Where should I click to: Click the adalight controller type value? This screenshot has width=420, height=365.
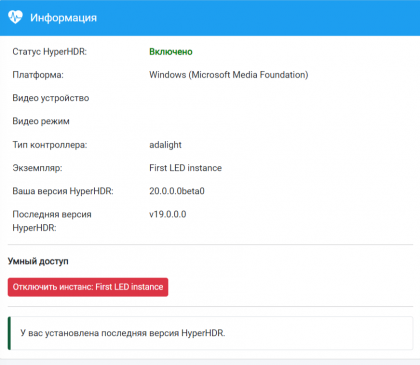pyautogui.click(x=165, y=145)
